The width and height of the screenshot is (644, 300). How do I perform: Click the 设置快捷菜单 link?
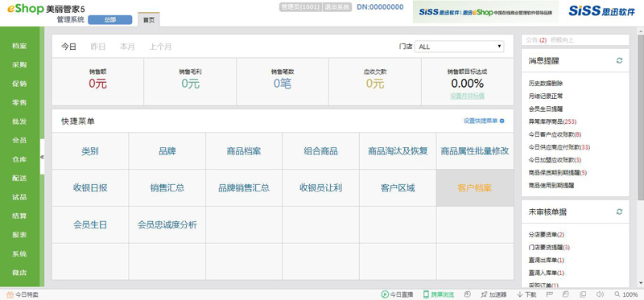coord(481,121)
